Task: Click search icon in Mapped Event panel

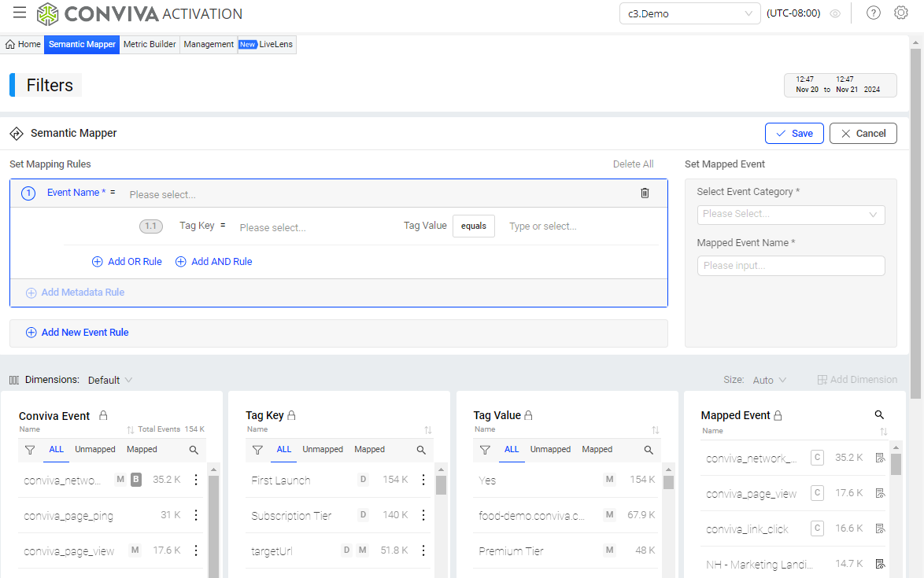Action: pos(879,414)
